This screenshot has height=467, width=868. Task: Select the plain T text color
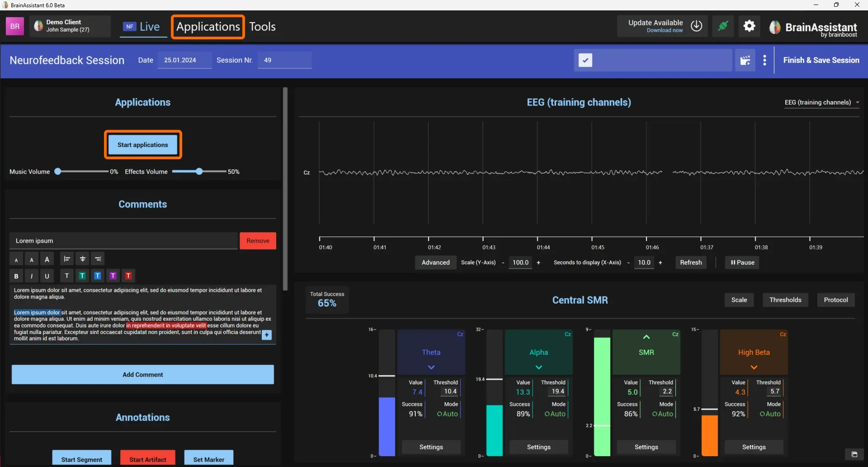67,276
